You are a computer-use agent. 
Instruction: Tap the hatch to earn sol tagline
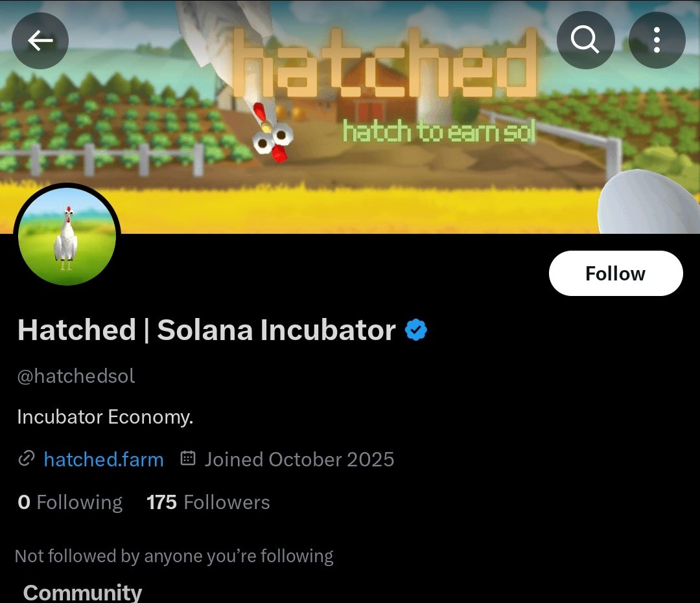coord(439,131)
